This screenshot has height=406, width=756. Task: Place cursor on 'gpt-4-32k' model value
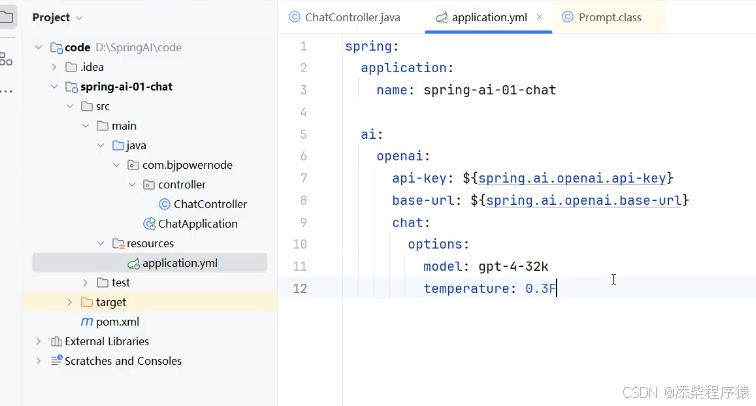coord(513,267)
